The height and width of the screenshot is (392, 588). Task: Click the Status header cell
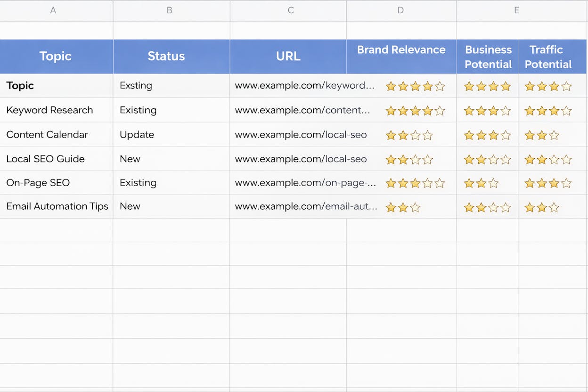point(171,57)
